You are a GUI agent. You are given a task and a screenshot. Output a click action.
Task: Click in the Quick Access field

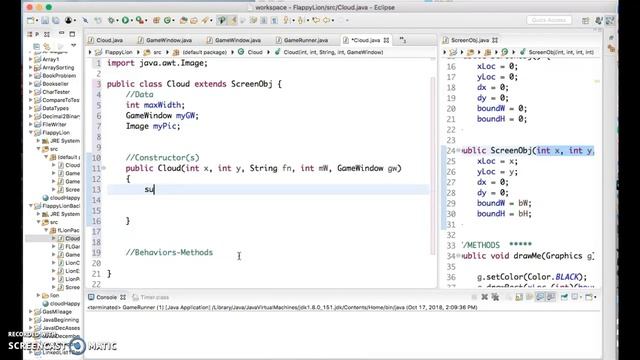tap(549, 20)
